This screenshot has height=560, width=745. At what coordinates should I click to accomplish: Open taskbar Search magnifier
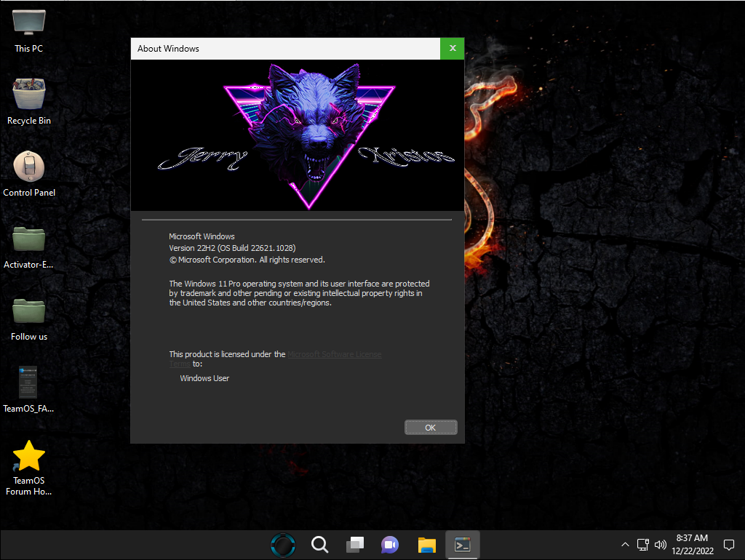pos(320,545)
